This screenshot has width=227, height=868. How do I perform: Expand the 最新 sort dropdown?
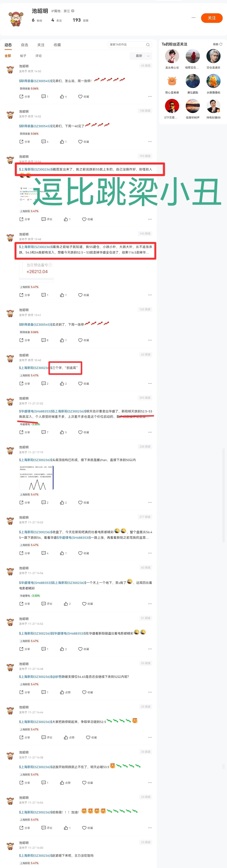pos(141,56)
